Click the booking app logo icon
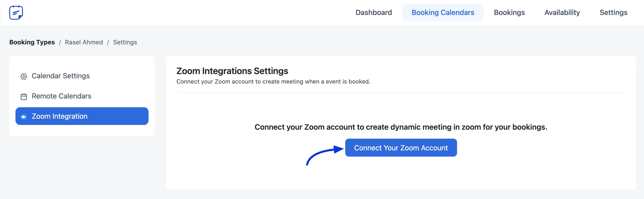Image resolution: width=644 pixels, height=199 pixels. tap(16, 12)
